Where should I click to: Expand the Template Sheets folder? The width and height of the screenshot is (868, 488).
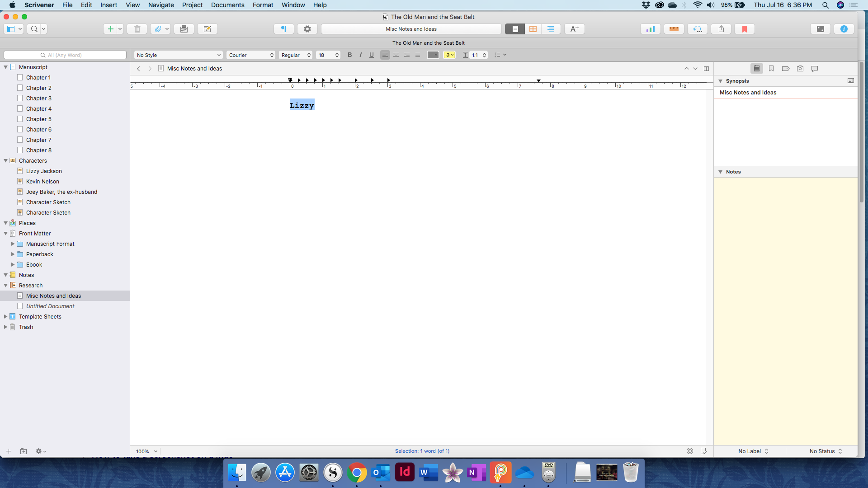click(6, 316)
